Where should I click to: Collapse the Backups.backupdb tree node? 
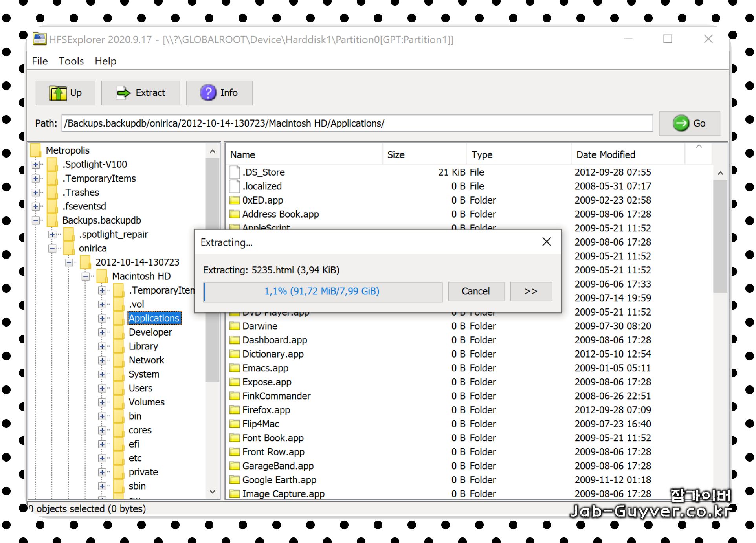point(36,220)
